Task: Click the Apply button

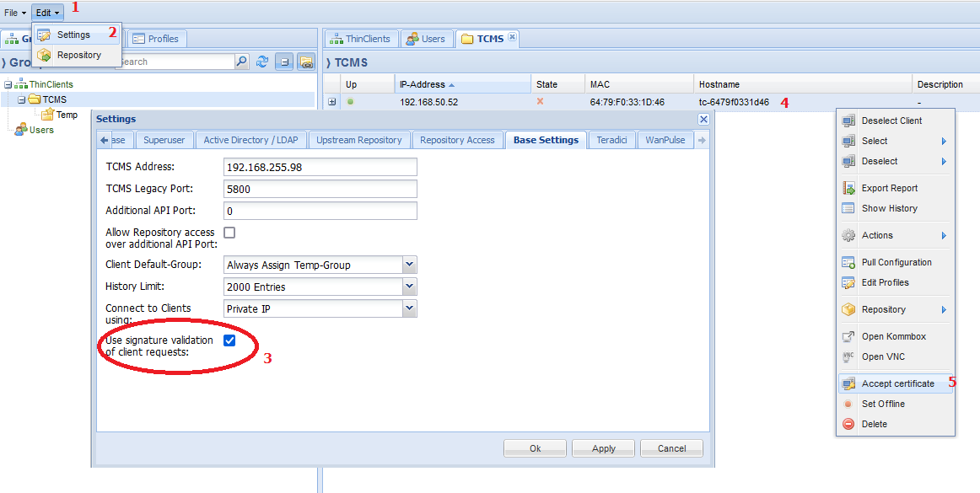Action: click(x=603, y=448)
